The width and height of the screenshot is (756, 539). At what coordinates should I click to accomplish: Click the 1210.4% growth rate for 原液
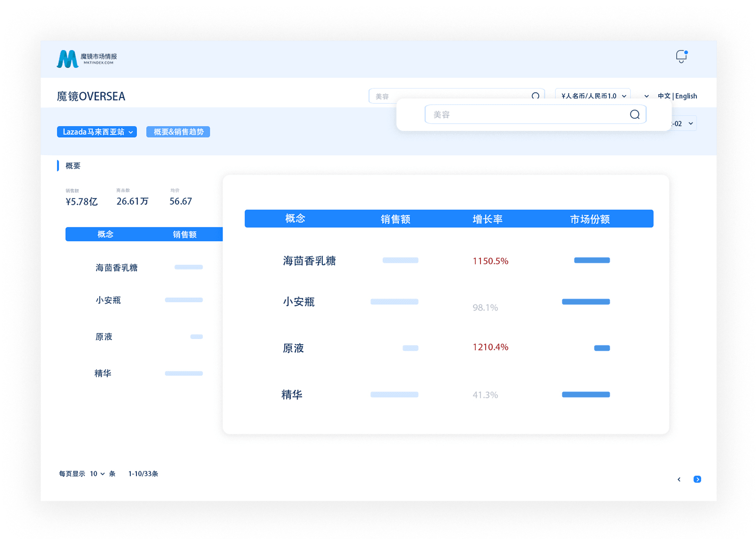(x=490, y=347)
